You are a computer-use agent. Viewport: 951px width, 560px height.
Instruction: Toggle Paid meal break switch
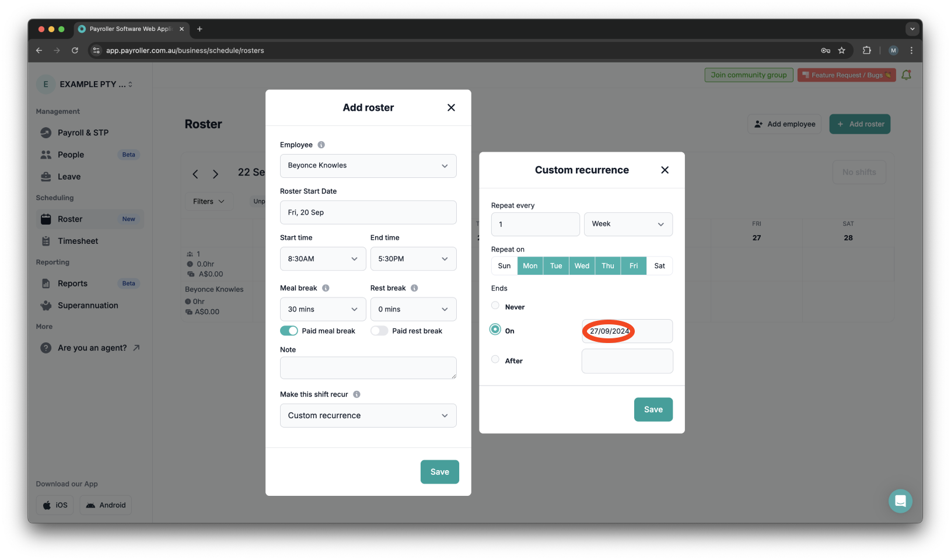289,331
